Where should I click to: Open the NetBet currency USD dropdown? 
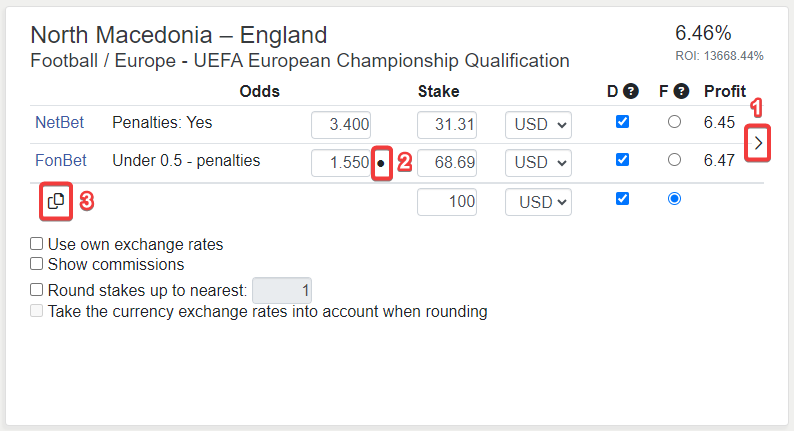point(538,125)
